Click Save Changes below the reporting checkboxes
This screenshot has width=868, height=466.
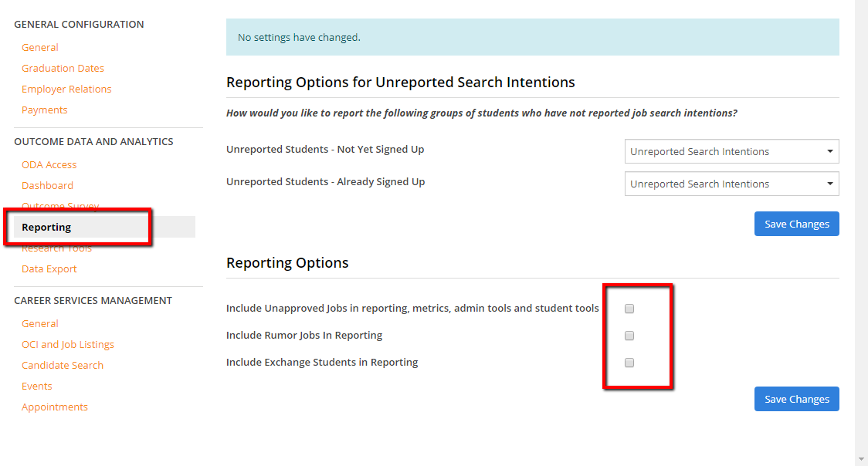click(x=796, y=400)
